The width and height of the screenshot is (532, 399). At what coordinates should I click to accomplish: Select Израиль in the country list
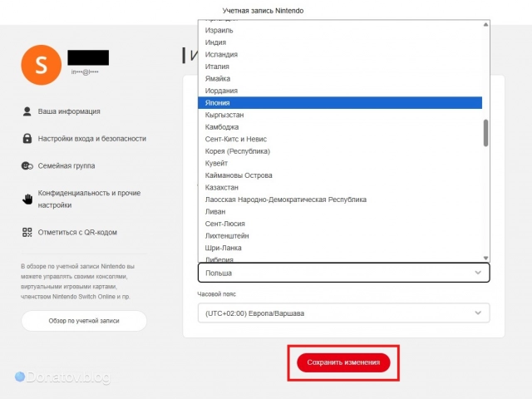pos(340,30)
